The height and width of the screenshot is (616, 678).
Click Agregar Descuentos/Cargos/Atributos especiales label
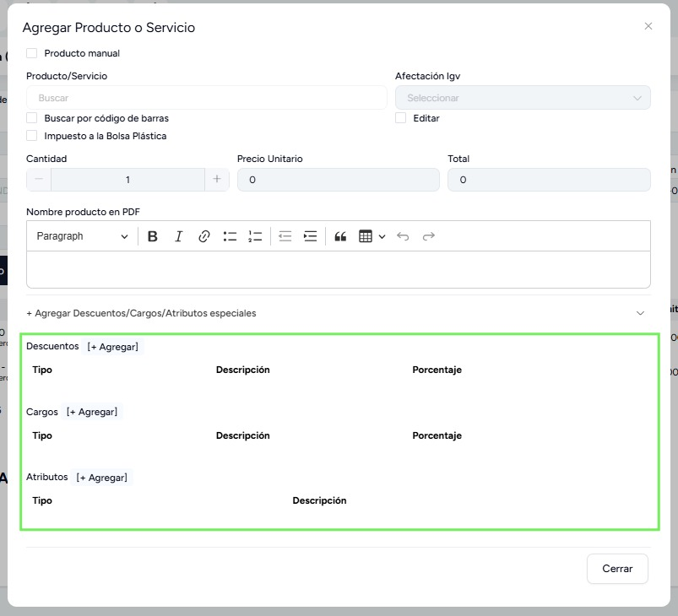coord(141,313)
